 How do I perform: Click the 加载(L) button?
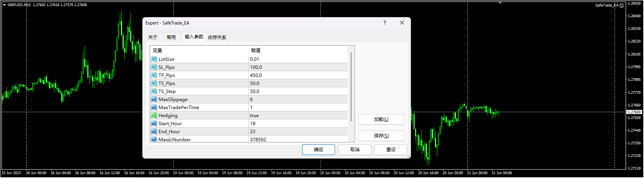[381, 119]
